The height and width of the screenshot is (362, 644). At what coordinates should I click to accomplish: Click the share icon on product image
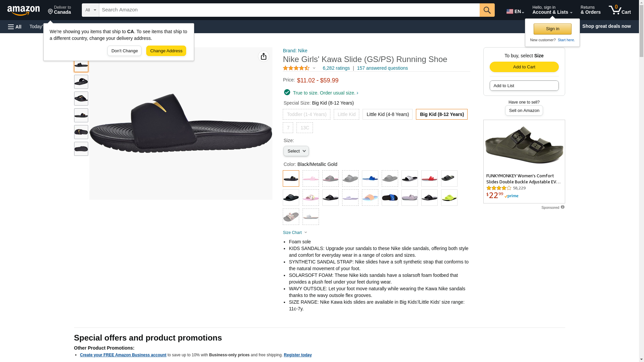263,56
